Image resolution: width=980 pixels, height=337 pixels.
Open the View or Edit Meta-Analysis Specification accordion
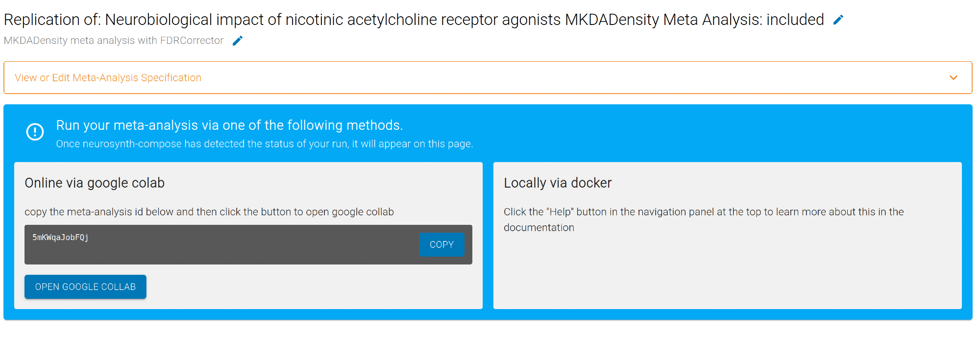pos(108,78)
